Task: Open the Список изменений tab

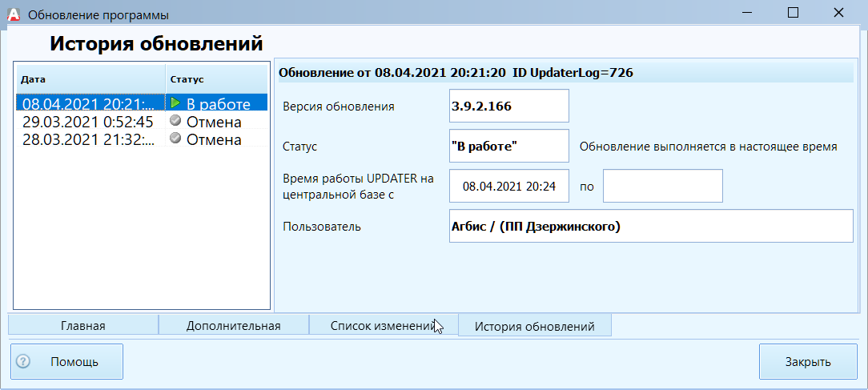Action: tap(384, 326)
